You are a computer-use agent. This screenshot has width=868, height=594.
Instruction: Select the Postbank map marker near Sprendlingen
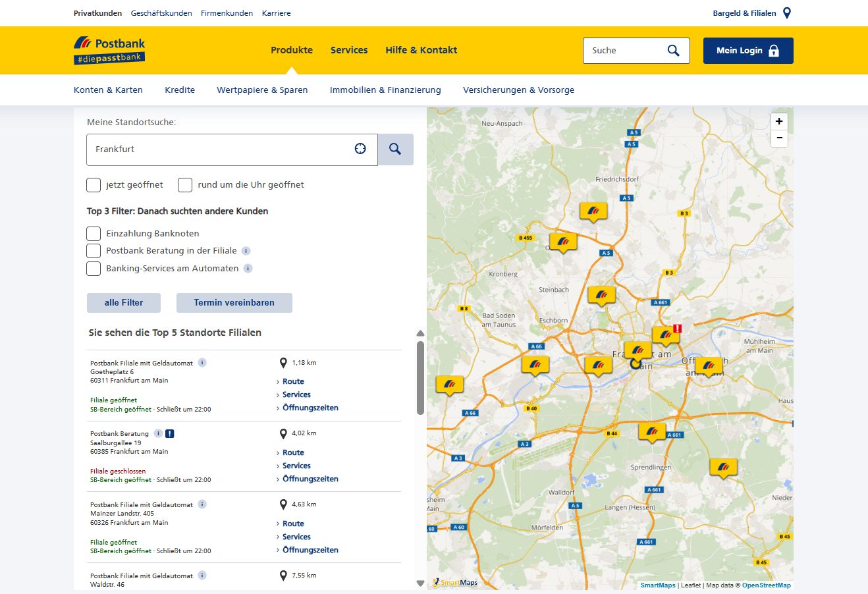(x=652, y=432)
